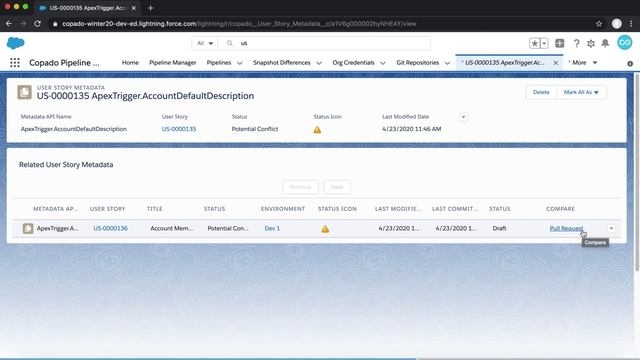
Task: Click the 4/23/2020 11:46 AM date value
Action: coord(411,129)
